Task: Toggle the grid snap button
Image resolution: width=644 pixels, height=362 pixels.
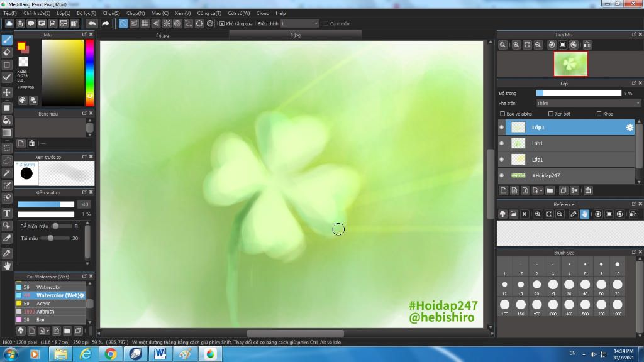Action: coord(145,23)
